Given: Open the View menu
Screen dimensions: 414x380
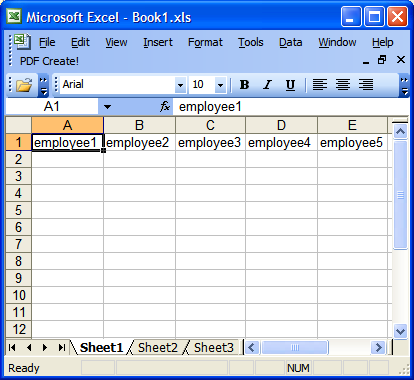Looking at the screenshot, I should [x=116, y=42].
